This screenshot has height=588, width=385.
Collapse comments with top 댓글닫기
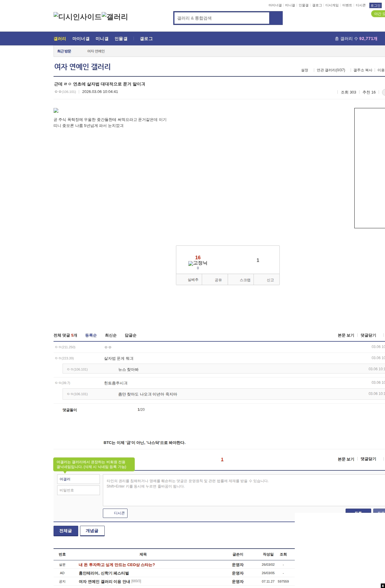click(x=368, y=335)
